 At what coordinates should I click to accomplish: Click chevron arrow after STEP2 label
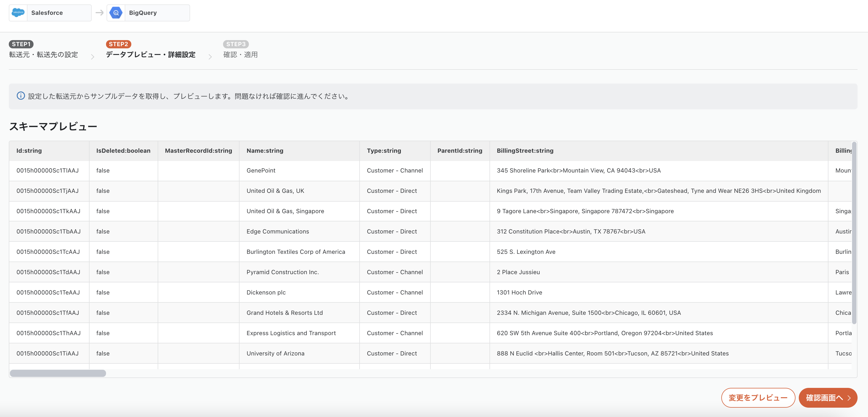click(x=210, y=57)
